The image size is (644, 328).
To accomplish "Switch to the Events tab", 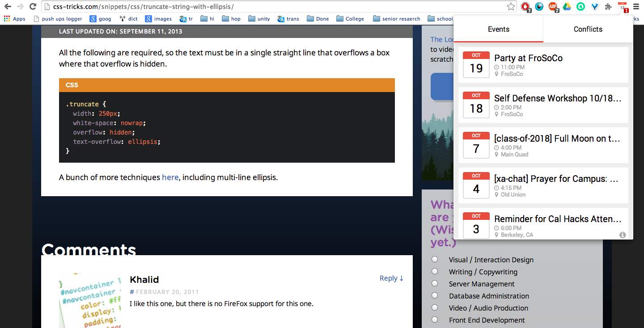I will (x=499, y=29).
